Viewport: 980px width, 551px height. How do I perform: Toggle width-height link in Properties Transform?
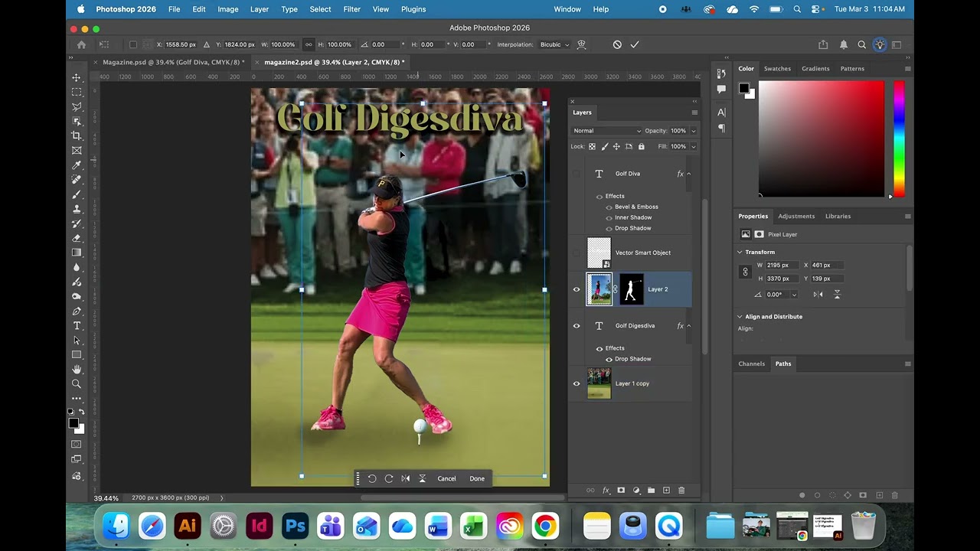click(x=745, y=272)
